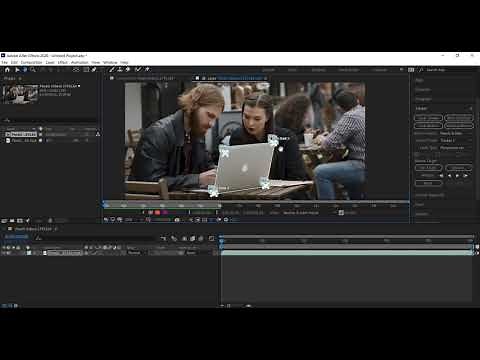Screen dimensions: 480x360
Task: Click the graph editor icon in timeline header
Action: pos(211,238)
